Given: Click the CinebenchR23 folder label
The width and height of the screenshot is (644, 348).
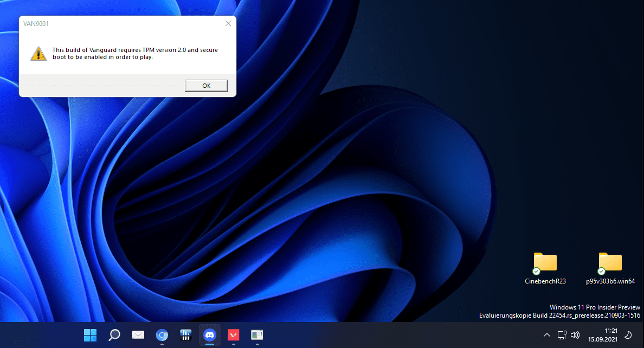Looking at the screenshot, I should pyautogui.click(x=545, y=281).
